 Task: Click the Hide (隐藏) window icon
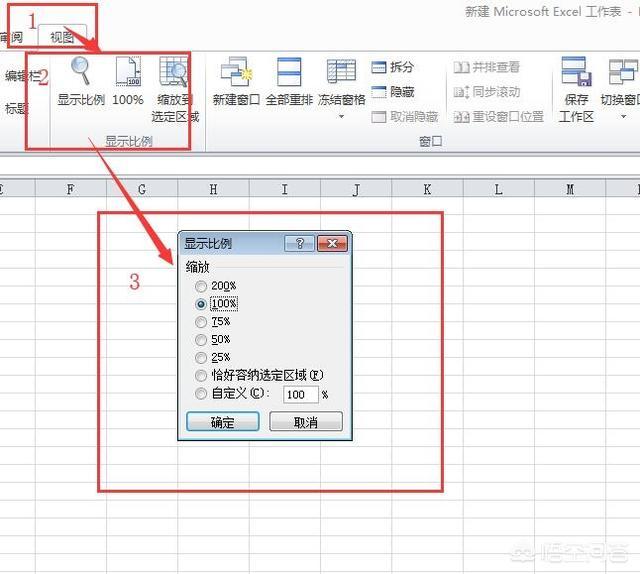pyautogui.click(x=380, y=91)
